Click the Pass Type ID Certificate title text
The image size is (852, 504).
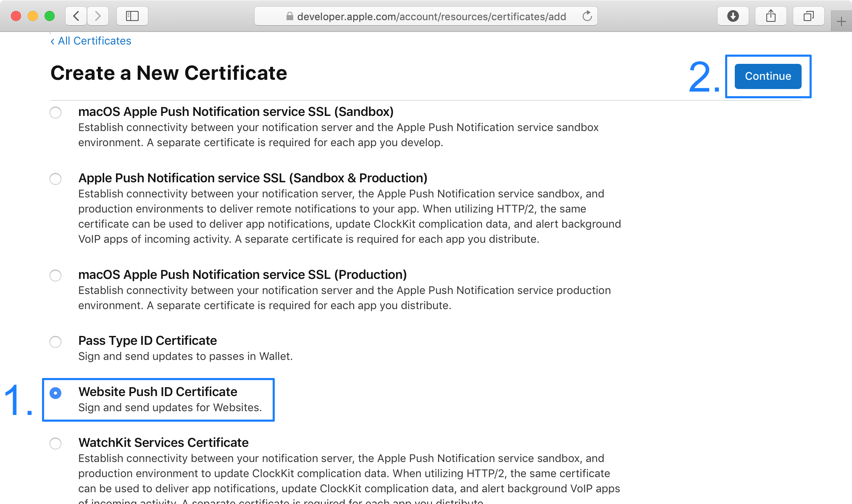pos(147,341)
